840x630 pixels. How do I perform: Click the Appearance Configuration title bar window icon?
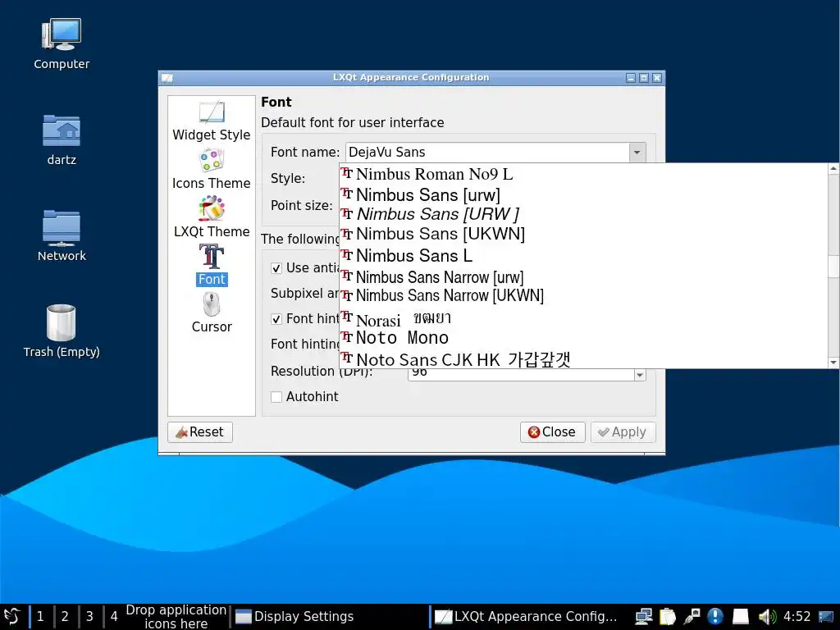click(x=167, y=78)
